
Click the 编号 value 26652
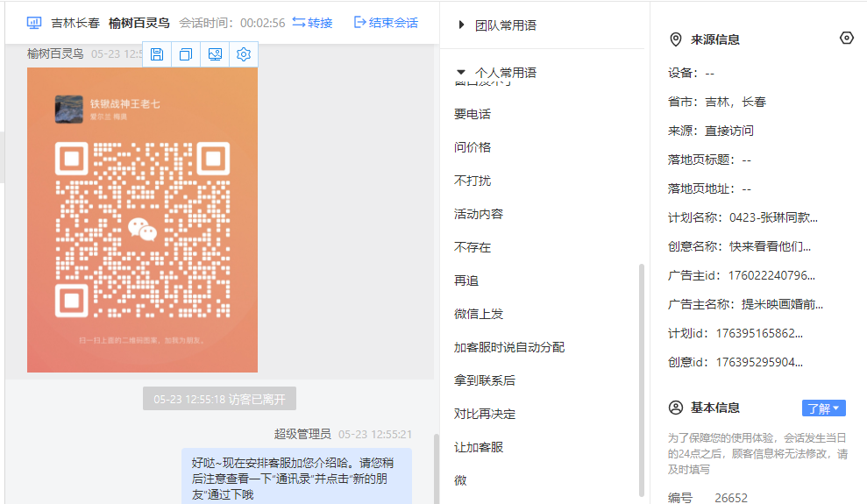point(731,498)
